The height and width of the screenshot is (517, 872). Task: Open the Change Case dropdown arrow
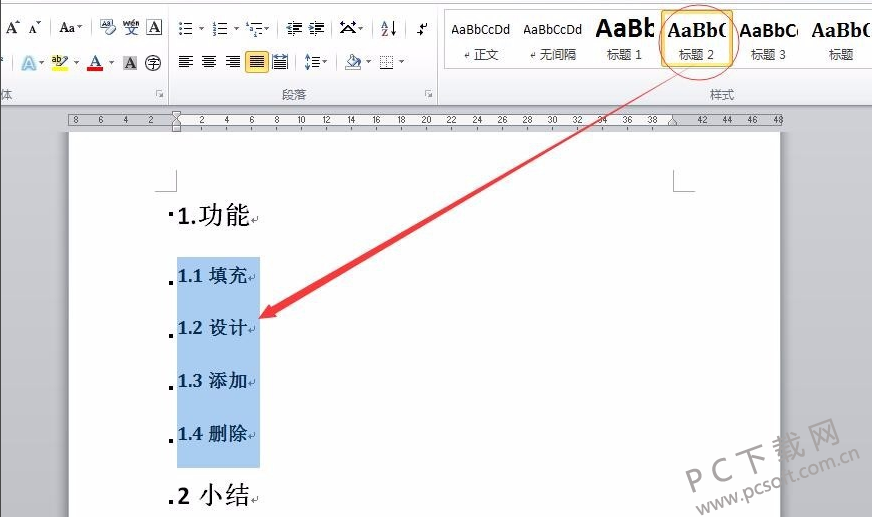pyautogui.click(x=80, y=27)
